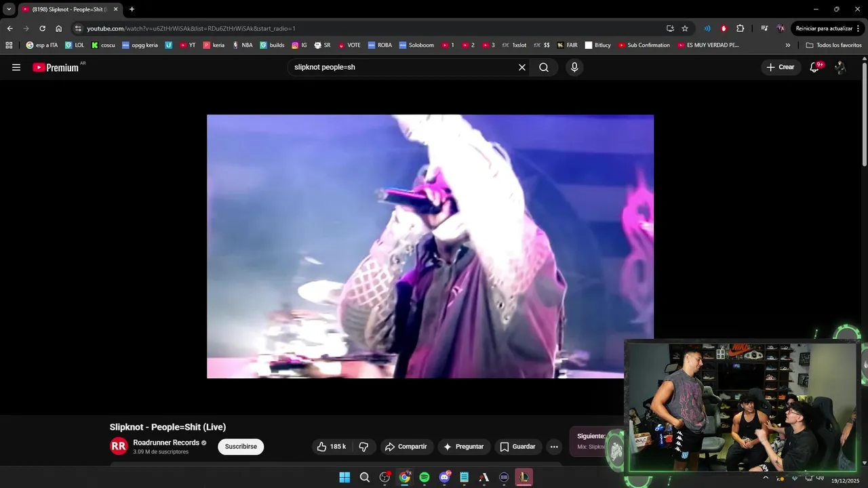Dislike the video with thumbs down
The width and height of the screenshot is (868, 488).
(363, 447)
